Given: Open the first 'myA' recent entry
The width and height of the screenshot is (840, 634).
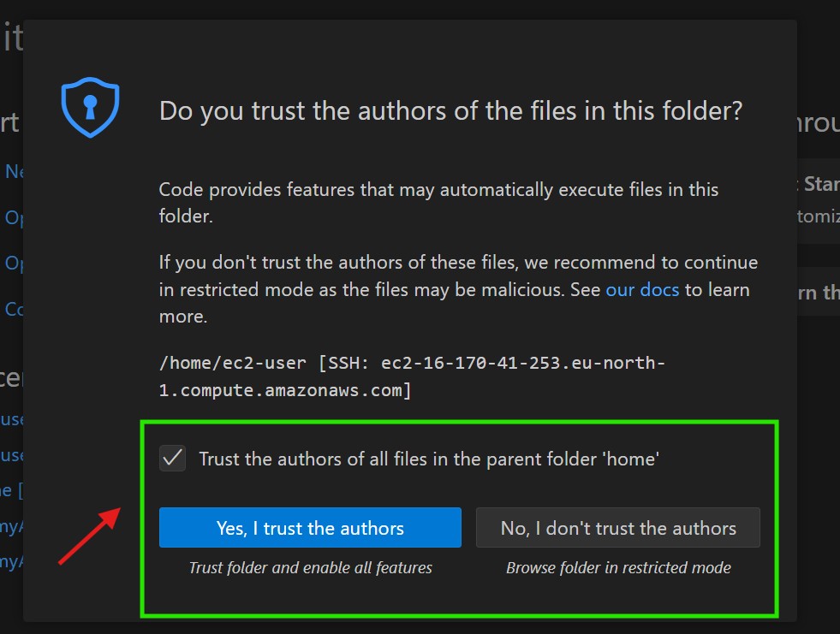Looking at the screenshot, I should 11,525.
